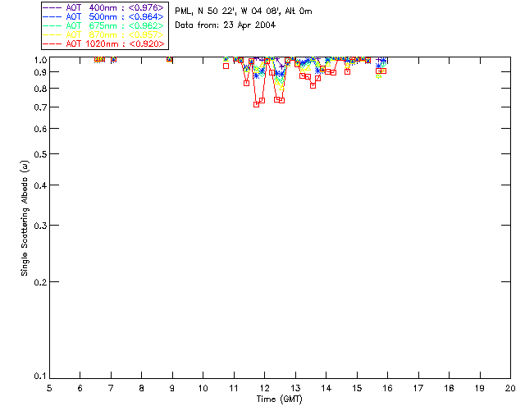Click the purple dashed line sample for 400nm
The width and height of the screenshot is (525, 420).
tap(52, 7)
